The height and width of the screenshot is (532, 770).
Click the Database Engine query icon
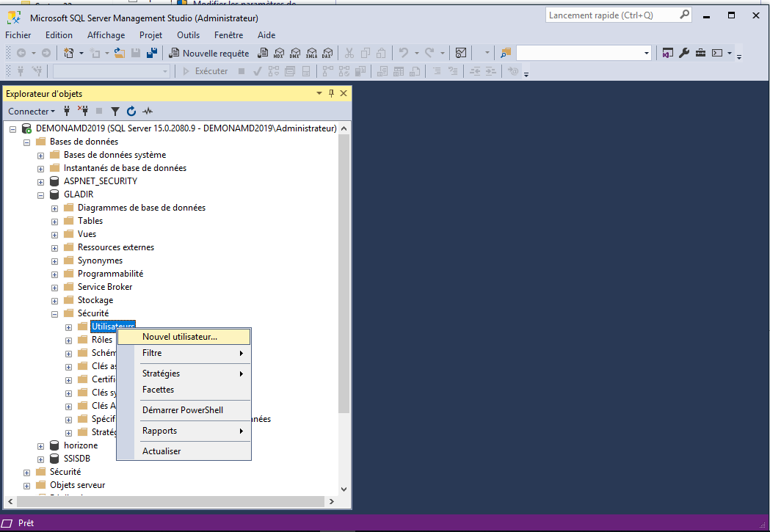264,53
